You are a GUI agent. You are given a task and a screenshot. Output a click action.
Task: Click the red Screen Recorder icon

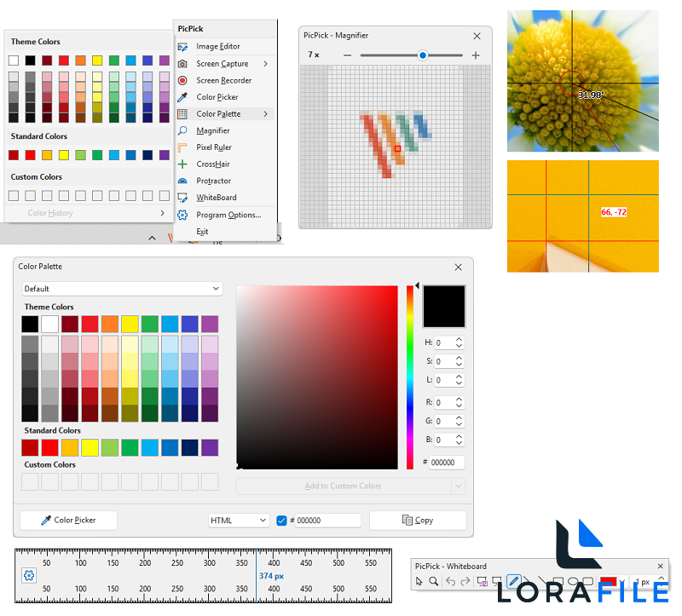pyautogui.click(x=182, y=80)
